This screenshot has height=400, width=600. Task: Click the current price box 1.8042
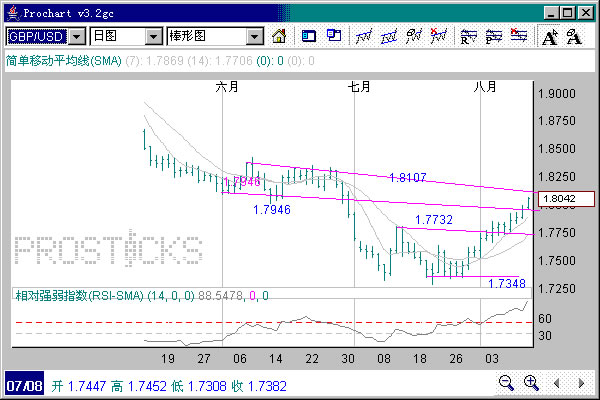[566, 199]
